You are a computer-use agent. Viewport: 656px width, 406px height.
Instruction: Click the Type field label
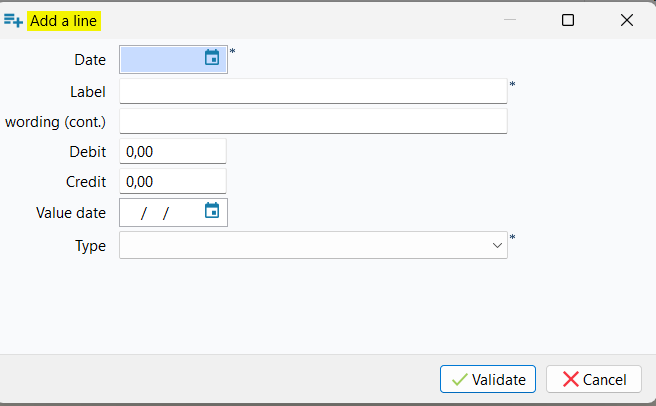click(90, 245)
